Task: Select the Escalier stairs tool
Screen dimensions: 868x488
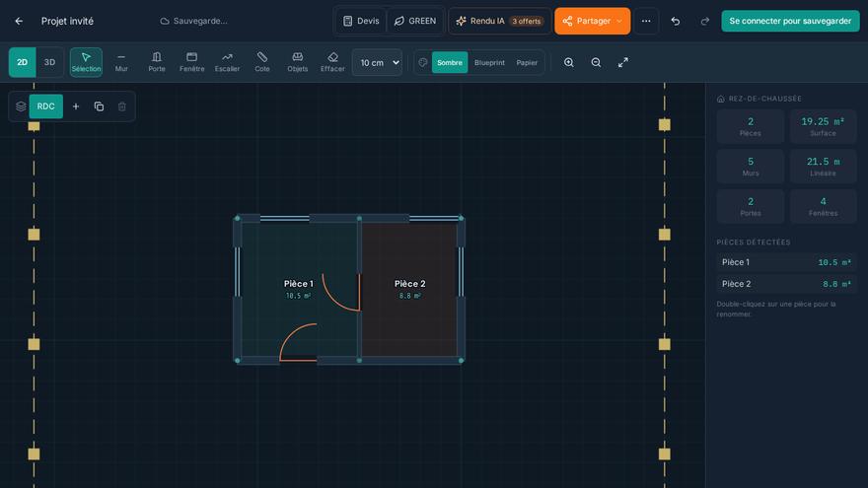Action: [227, 62]
